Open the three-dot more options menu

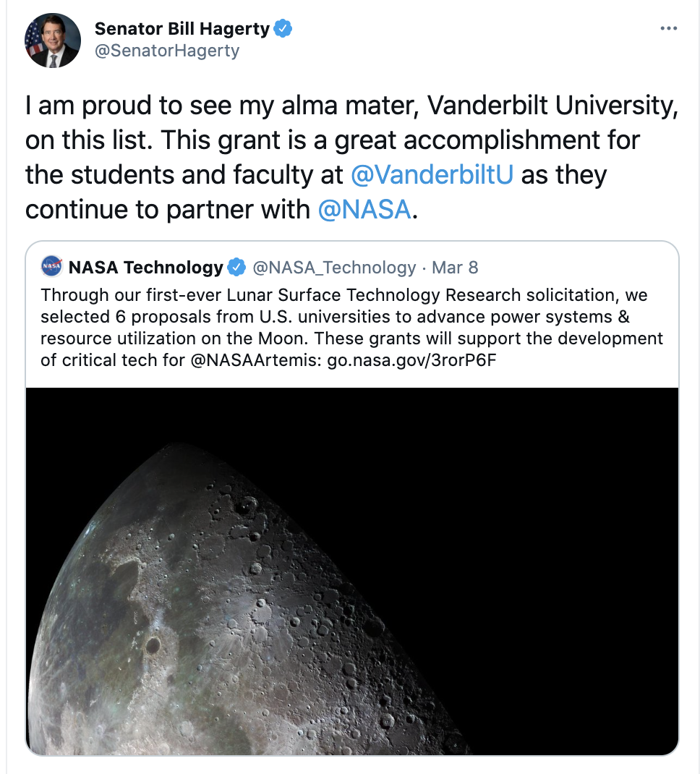click(x=669, y=29)
